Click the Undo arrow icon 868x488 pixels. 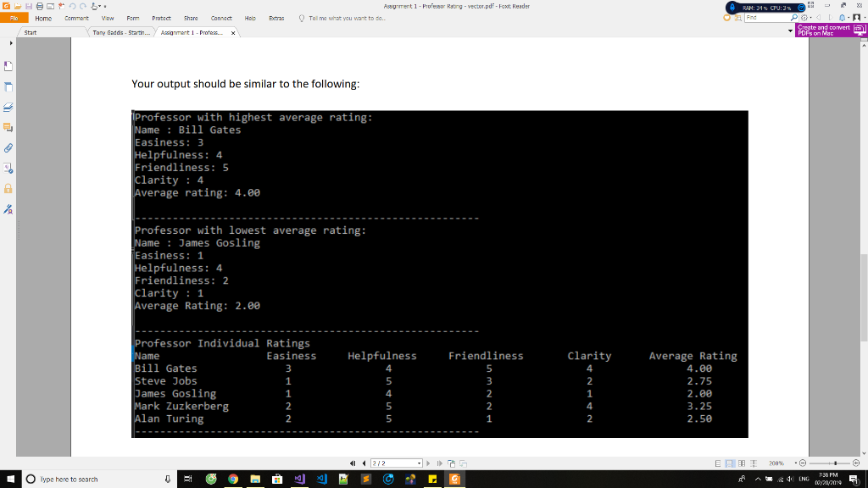[x=72, y=6]
